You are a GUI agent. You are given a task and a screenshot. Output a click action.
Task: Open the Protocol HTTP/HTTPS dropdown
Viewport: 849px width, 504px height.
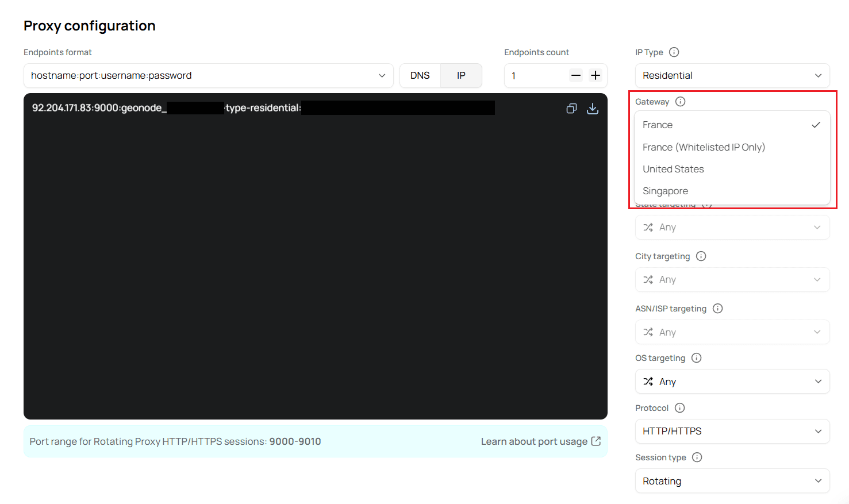pyautogui.click(x=732, y=431)
